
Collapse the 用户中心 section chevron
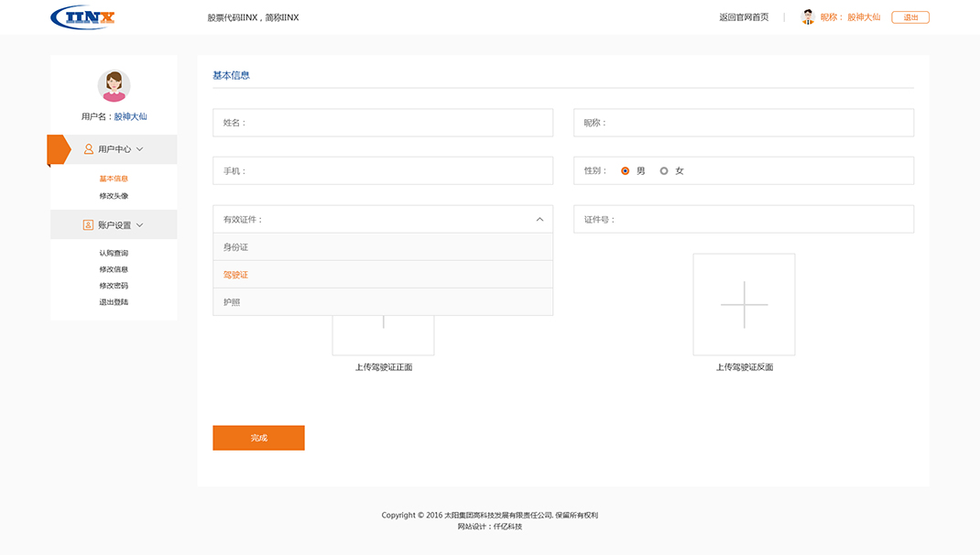coord(140,148)
